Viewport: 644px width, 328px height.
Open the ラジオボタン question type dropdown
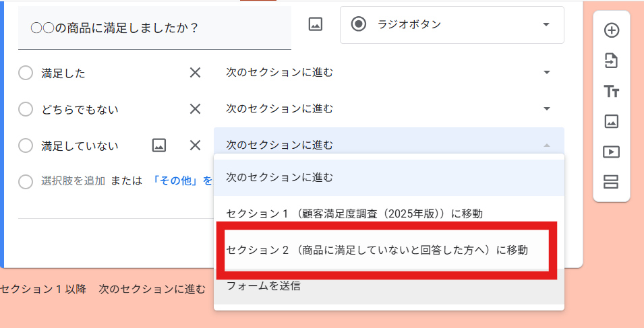pyautogui.click(x=452, y=25)
